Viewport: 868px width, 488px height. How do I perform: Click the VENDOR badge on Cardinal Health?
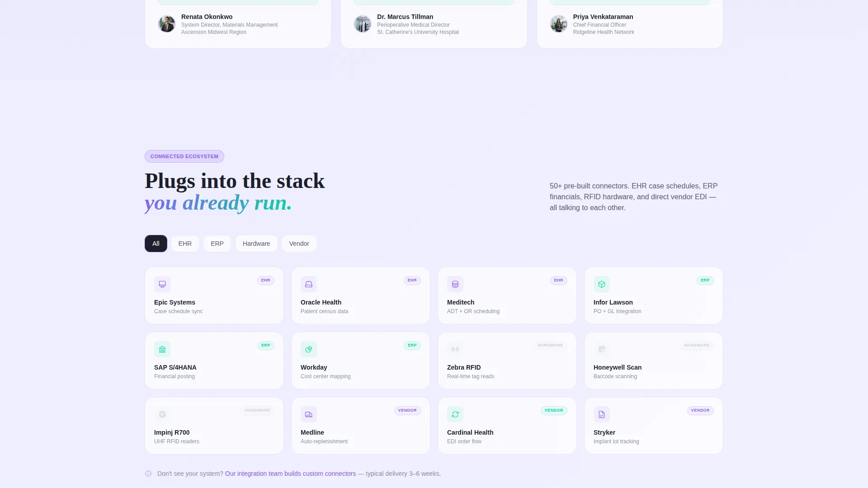click(554, 410)
